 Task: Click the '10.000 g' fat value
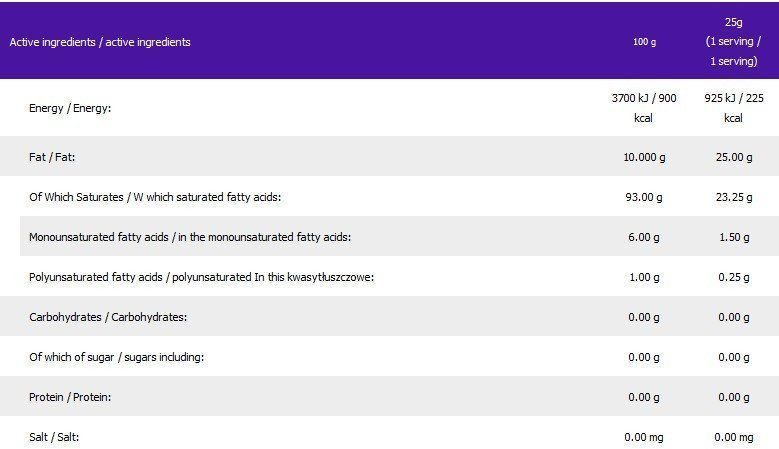pyautogui.click(x=644, y=157)
